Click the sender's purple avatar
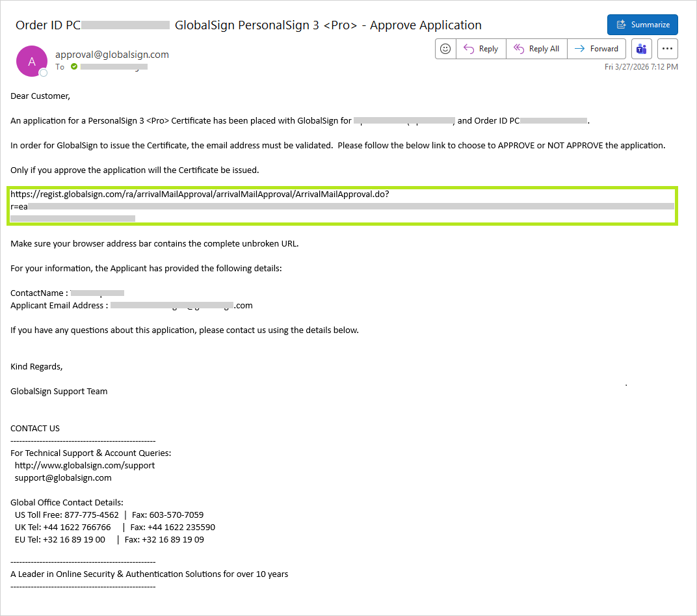697x616 pixels. (x=32, y=61)
